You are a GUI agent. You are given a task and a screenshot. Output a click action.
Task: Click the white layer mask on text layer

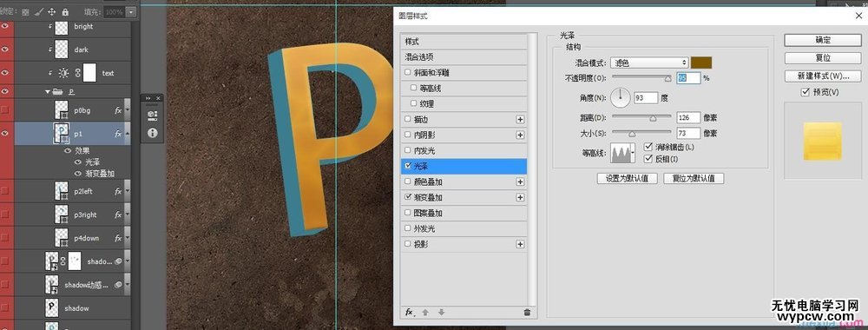pyautogui.click(x=89, y=73)
